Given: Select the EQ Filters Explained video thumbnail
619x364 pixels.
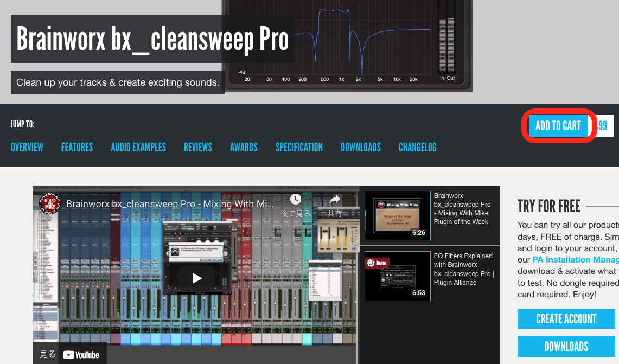Looking at the screenshot, I should coord(398,276).
